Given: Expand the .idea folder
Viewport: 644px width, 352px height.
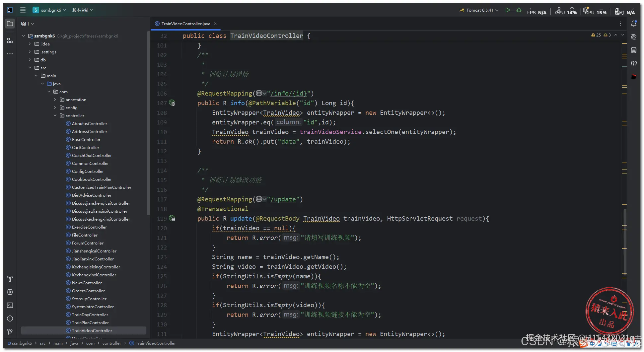Looking at the screenshot, I should click(x=30, y=44).
